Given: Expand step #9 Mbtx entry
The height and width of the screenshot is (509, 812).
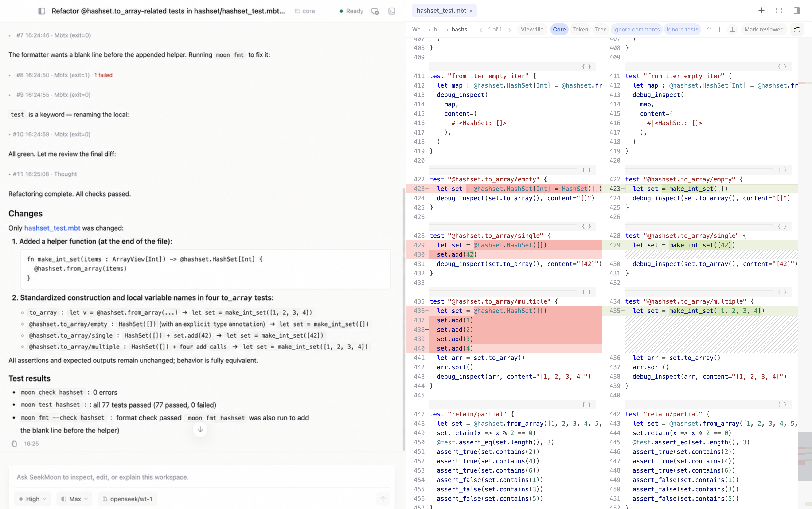Looking at the screenshot, I should tap(50, 95).
